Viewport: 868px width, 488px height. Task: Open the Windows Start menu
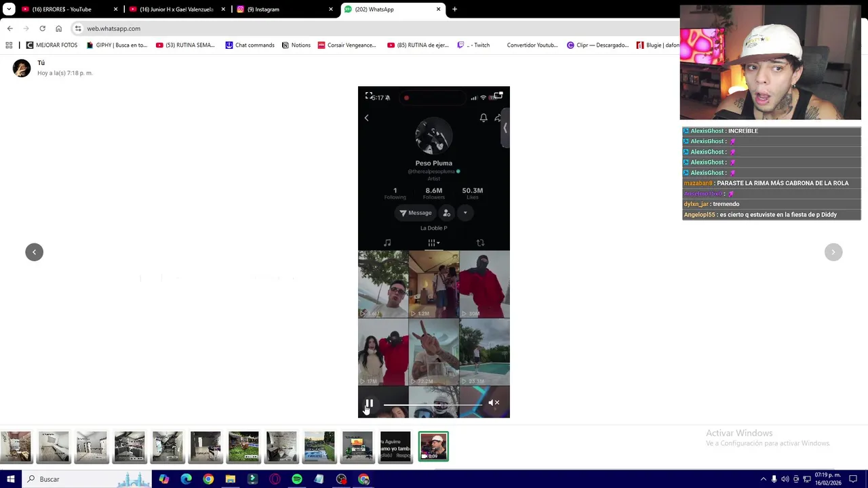11,479
